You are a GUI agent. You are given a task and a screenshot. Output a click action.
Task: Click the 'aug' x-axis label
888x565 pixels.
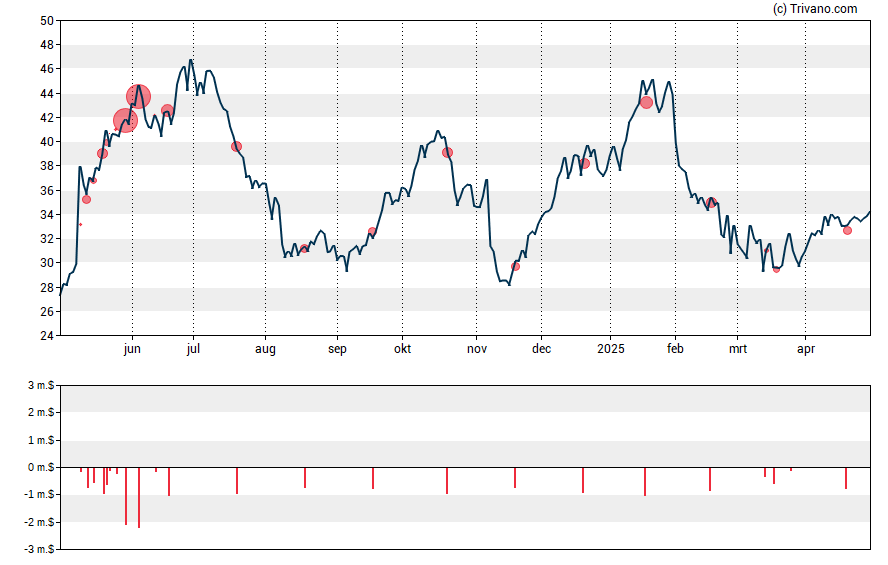point(265,349)
